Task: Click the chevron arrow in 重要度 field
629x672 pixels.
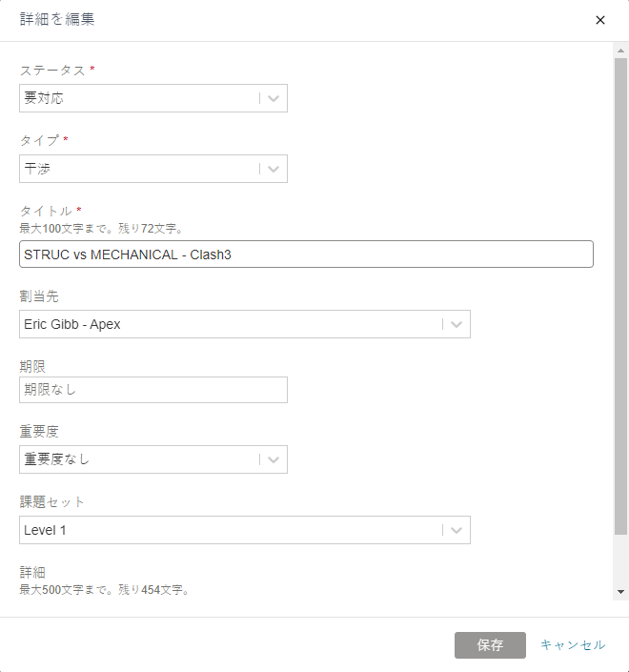Action: click(x=274, y=459)
